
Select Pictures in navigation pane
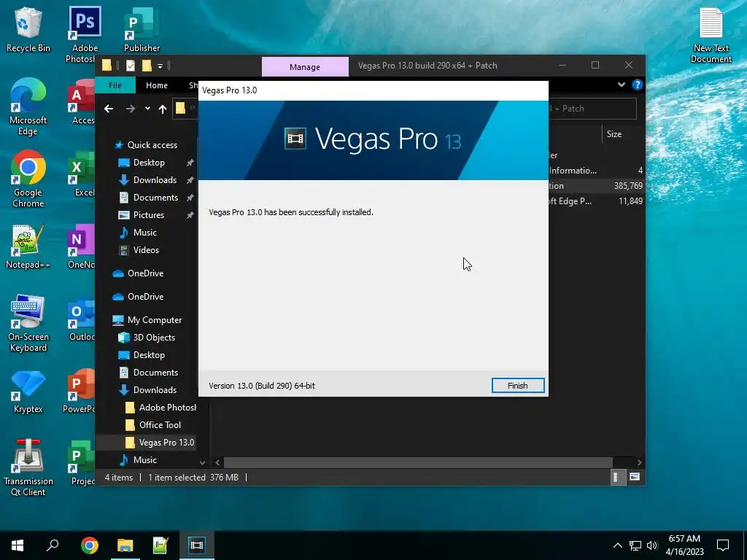pos(149,215)
